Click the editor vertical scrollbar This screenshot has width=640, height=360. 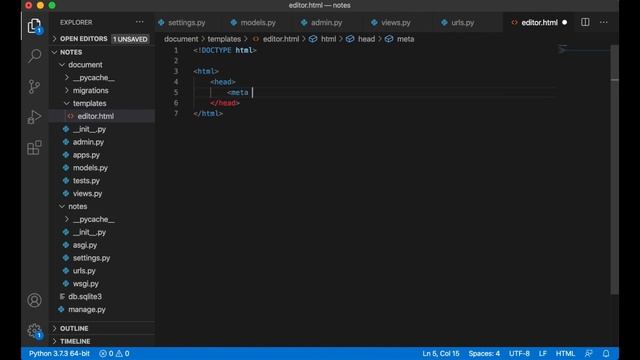615,169
